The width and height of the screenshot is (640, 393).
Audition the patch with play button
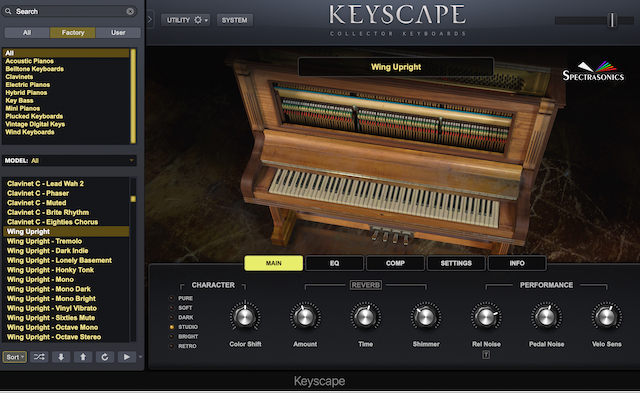127,357
